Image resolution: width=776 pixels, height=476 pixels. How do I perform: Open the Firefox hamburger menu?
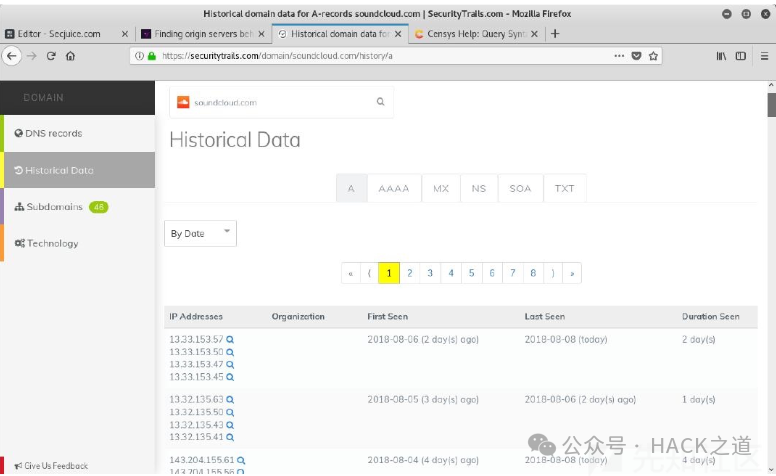click(x=765, y=56)
